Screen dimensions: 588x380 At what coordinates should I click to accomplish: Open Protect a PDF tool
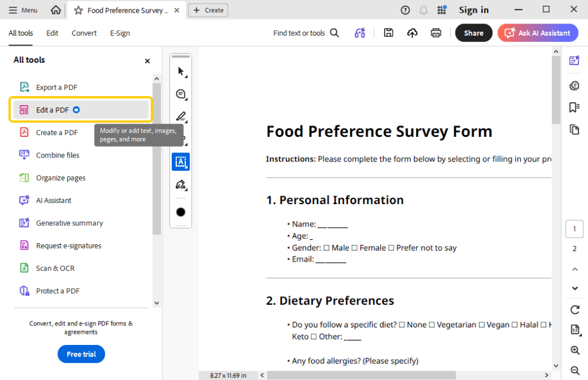point(80,291)
